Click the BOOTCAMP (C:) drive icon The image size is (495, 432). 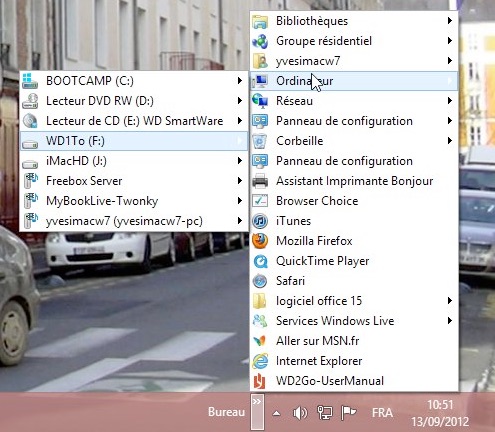click(30, 81)
